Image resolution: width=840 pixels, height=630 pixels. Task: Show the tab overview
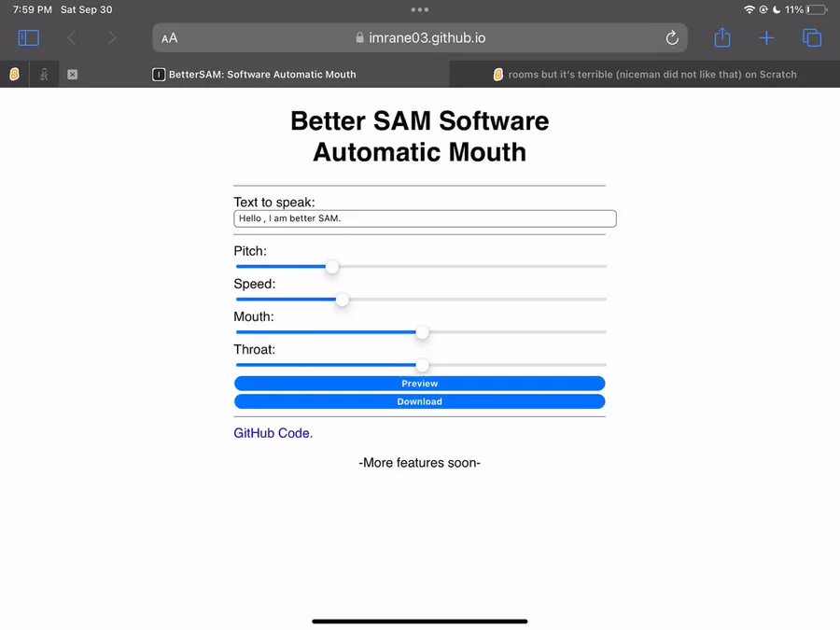(x=812, y=38)
